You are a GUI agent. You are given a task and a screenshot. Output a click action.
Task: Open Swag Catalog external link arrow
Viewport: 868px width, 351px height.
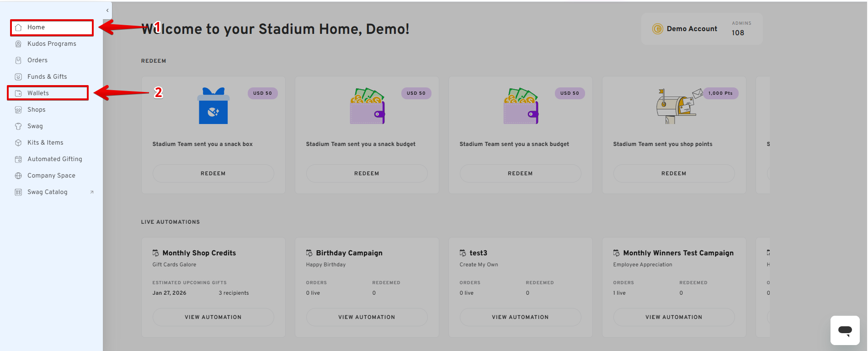pyautogui.click(x=92, y=192)
